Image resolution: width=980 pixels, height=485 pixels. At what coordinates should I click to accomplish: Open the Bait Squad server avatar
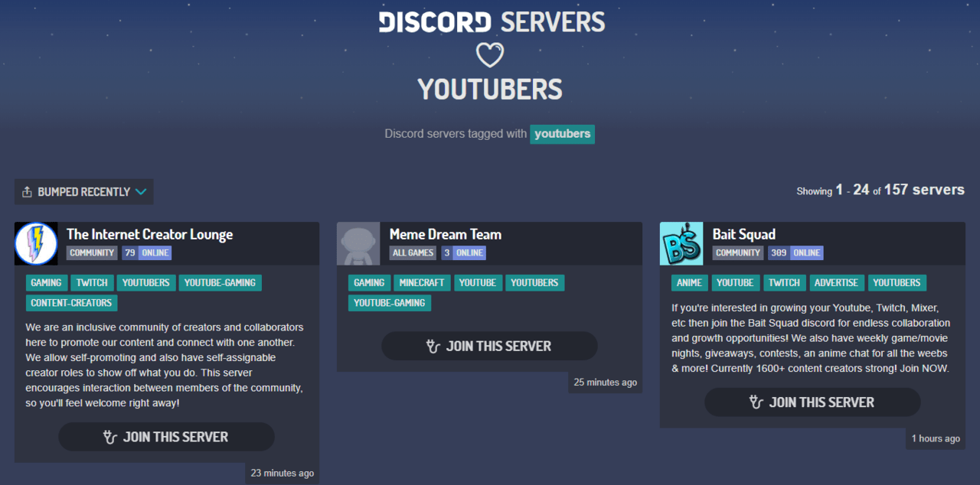click(x=681, y=243)
